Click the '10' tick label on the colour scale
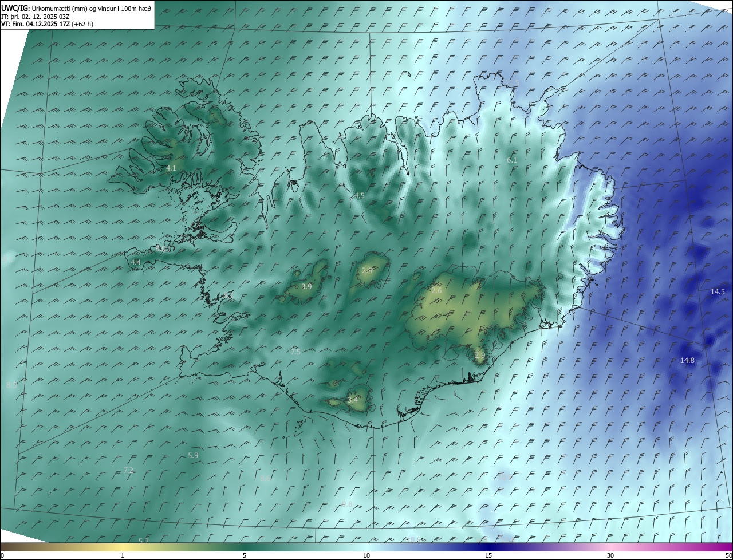Image resolution: width=733 pixels, height=560 pixels. 366,555
